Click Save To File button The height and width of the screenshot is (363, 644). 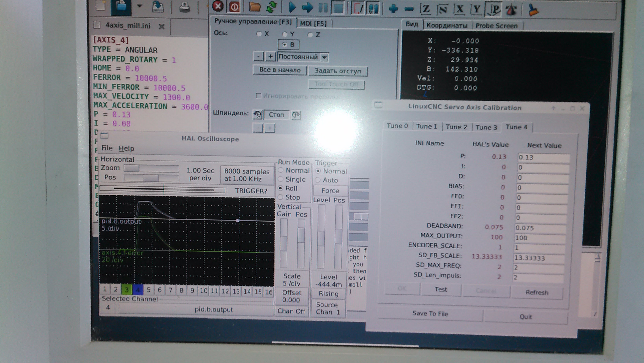click(x=430, y=313)
